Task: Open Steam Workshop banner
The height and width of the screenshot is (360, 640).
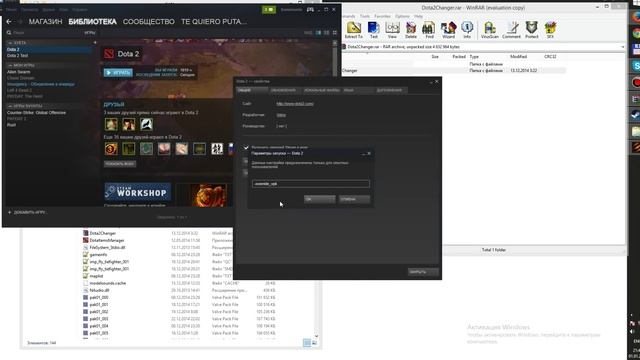Action: click(138, 192)
